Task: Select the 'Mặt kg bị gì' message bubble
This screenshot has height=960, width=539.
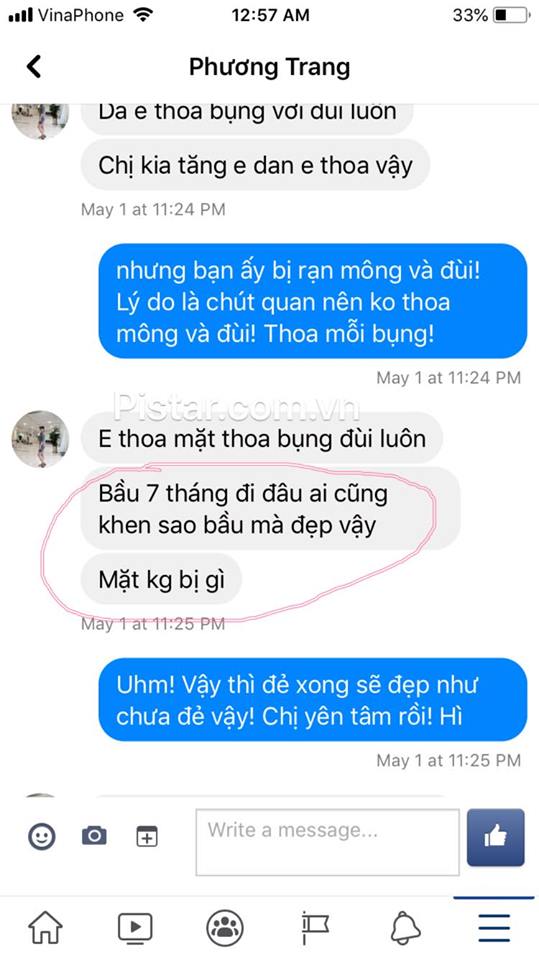Action: pyautogui.click(x=162, y=579)
